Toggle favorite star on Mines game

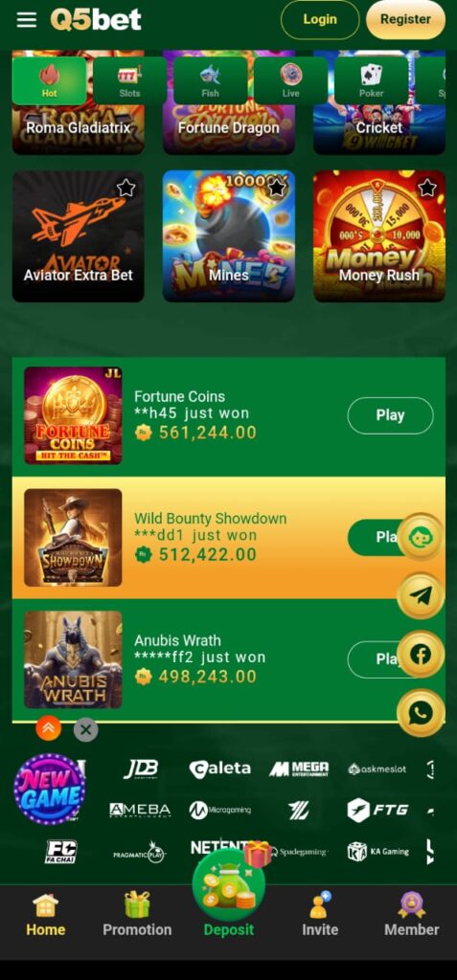click(277, 188)
